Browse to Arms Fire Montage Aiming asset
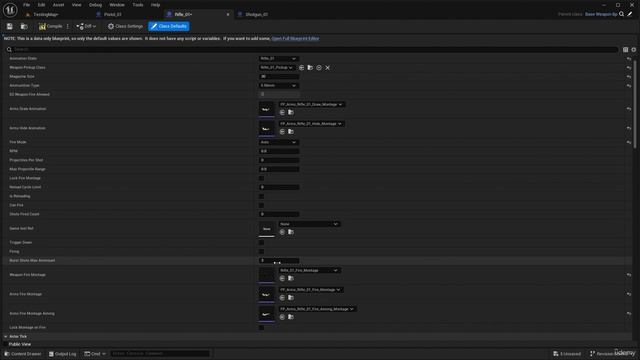Screen dimensions: 640x360 [x=291, y=317]
